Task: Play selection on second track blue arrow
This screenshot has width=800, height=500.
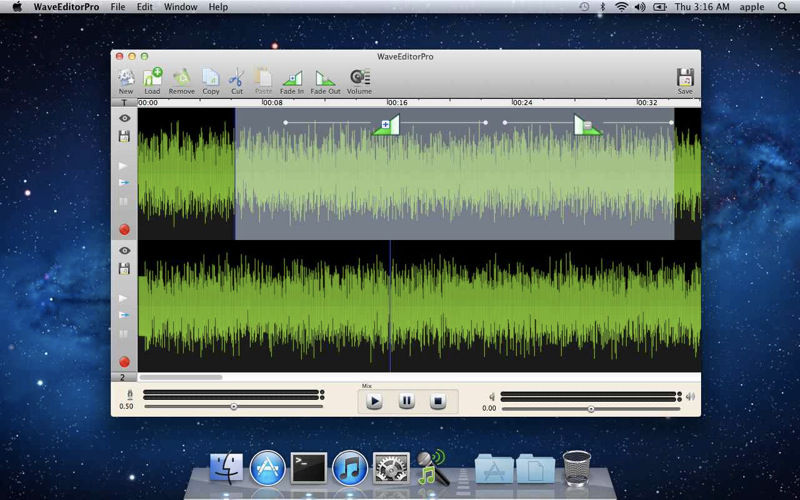Action: (x=123, y=315)
